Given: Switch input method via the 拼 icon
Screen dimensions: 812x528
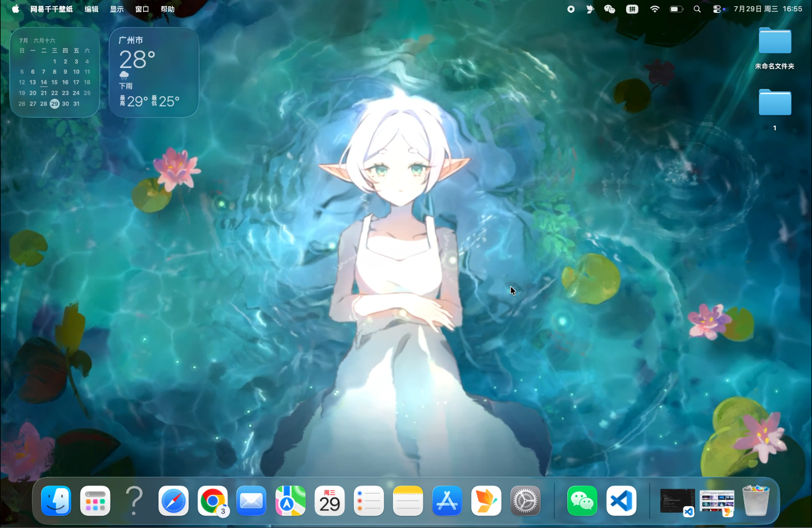Looking at the screenshot, I should tap(632, 9).
